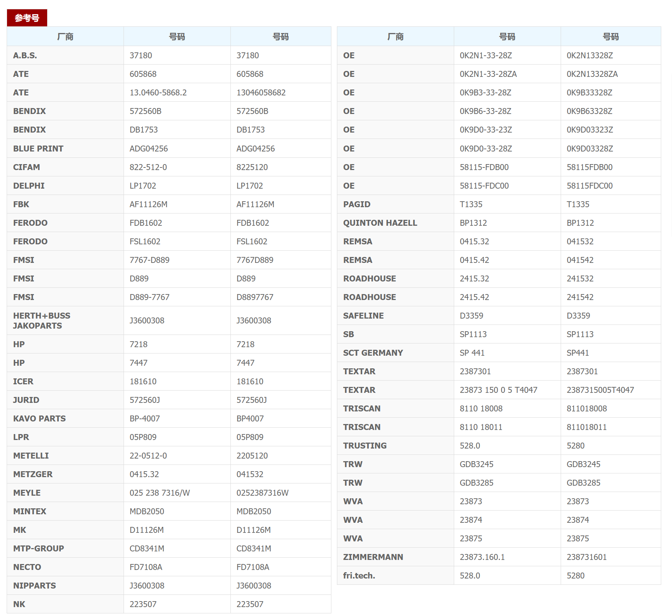
Task: Select the HERTH+BUSS JAKOPARTS cell
Action: click(65, 320)
